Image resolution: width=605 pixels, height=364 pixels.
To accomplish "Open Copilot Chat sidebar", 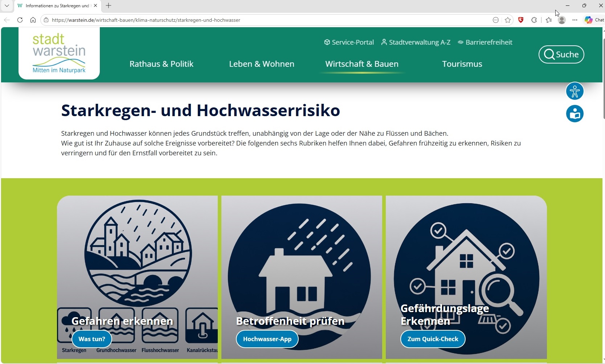I will click(x=594, y=20).
